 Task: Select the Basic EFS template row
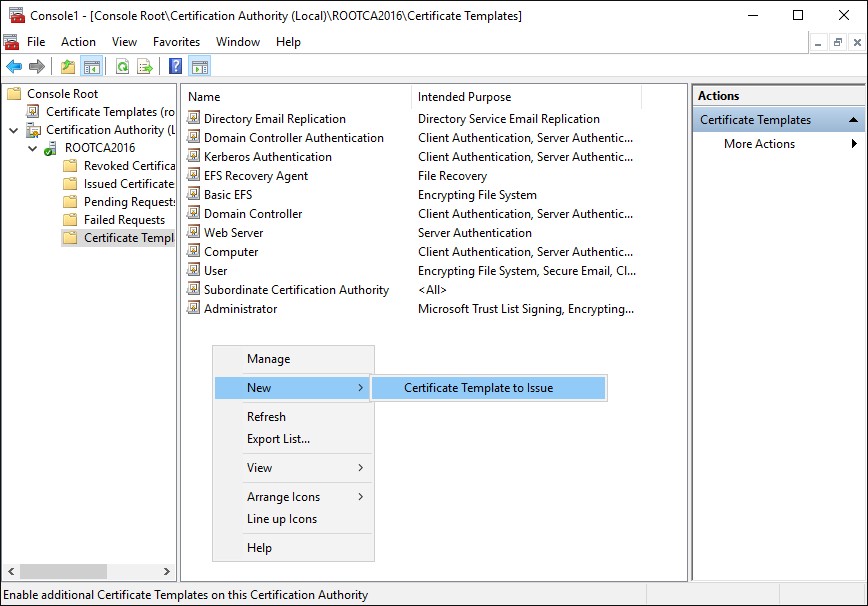(x=228, y=194)
